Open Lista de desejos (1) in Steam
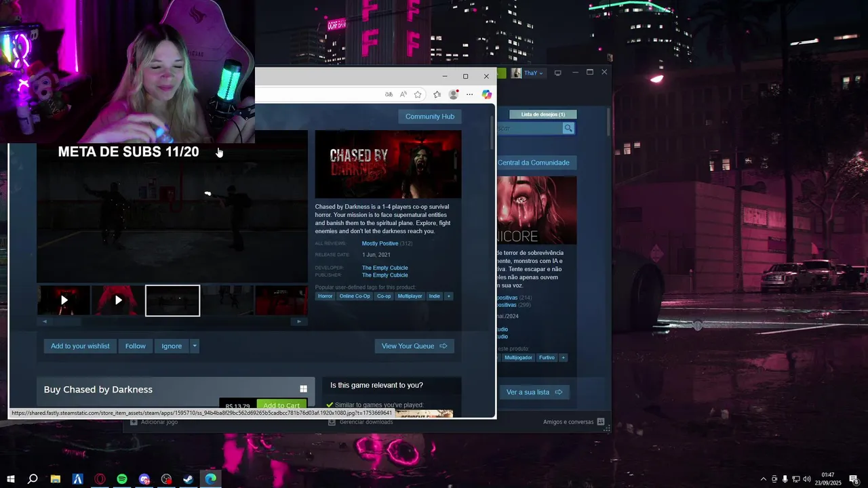Screen dimensions: 868x488 click(x=542, y=115)
